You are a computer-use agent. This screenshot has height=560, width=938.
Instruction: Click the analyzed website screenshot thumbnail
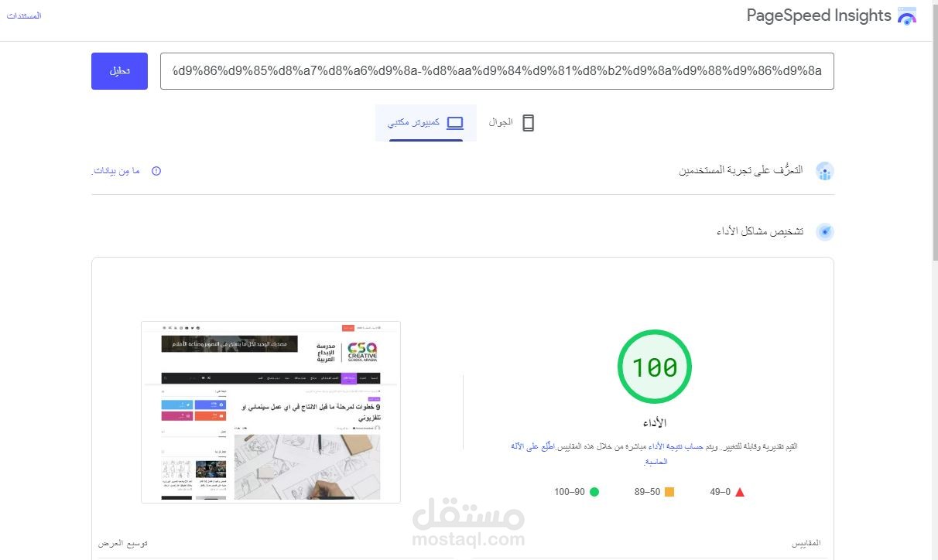pos(270,411)
